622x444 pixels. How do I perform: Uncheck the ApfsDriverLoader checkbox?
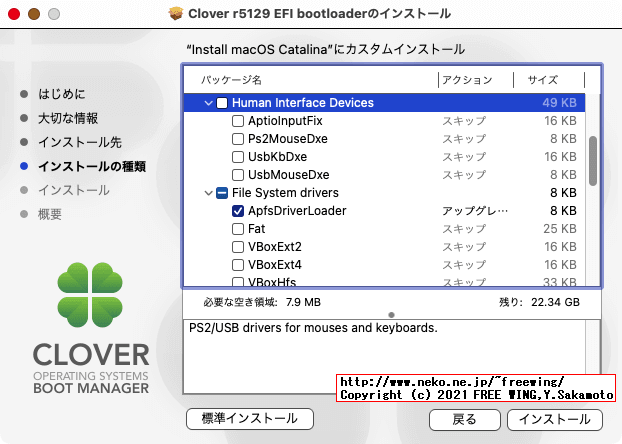238,211
